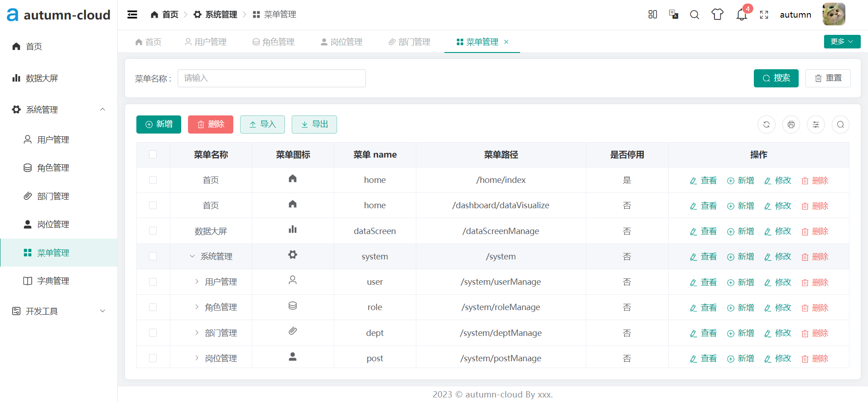The image size is (868, 402).
Task: Focus the 菜单名称 input field
Action: (x=272, y=78)
